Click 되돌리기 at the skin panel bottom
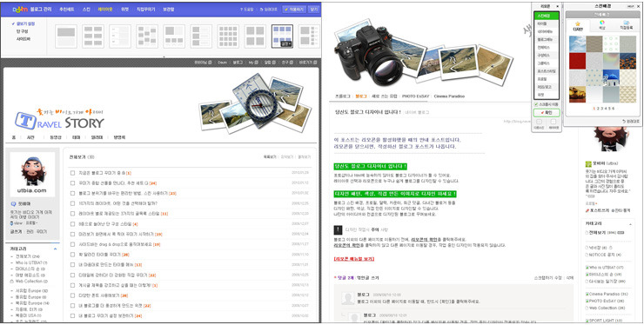Viewport: 644px width, 325px height. pos(631,122)
